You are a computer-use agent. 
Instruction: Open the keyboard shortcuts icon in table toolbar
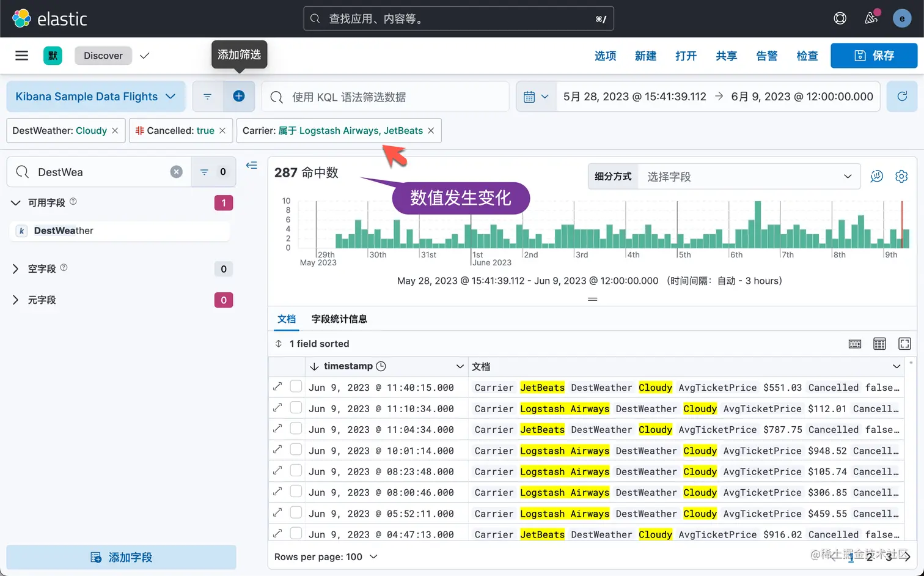[x=855, y=344]
